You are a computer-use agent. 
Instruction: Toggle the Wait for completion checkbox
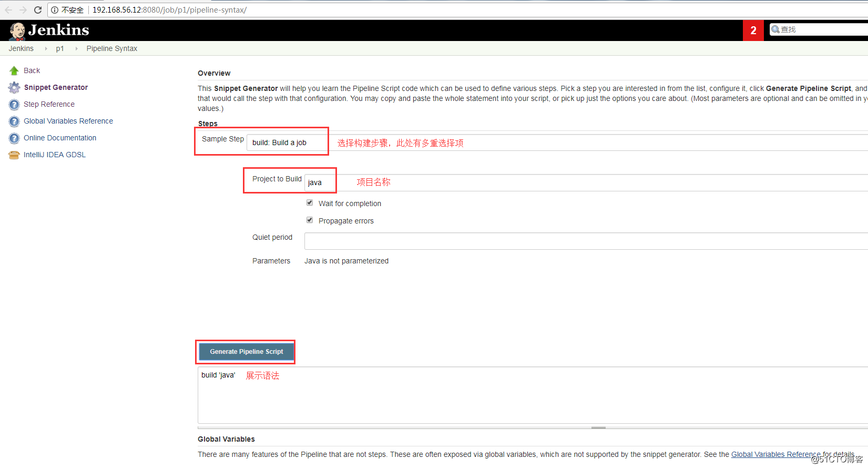click(x=310, y=203)
